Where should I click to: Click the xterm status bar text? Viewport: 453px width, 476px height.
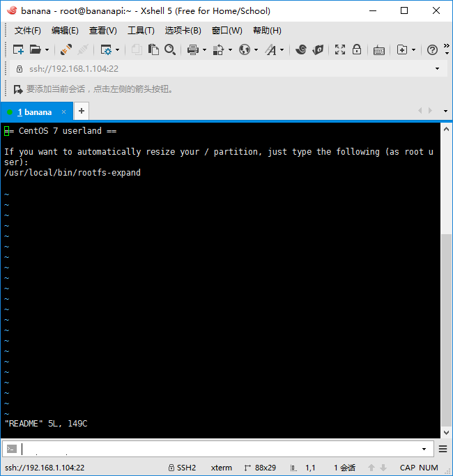(x=222, y=468)
